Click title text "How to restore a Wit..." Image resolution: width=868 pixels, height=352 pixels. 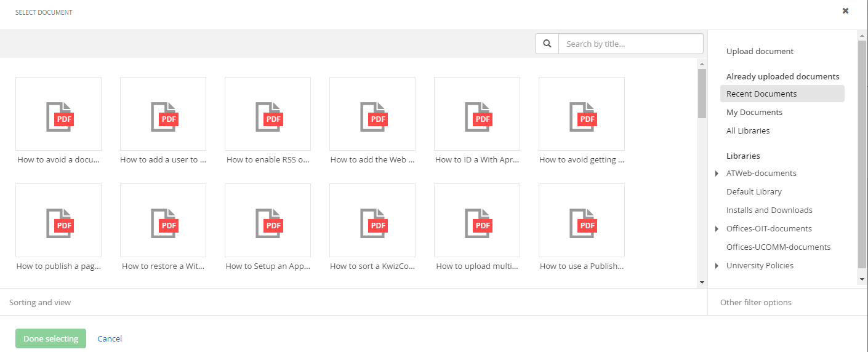[163, 266]
